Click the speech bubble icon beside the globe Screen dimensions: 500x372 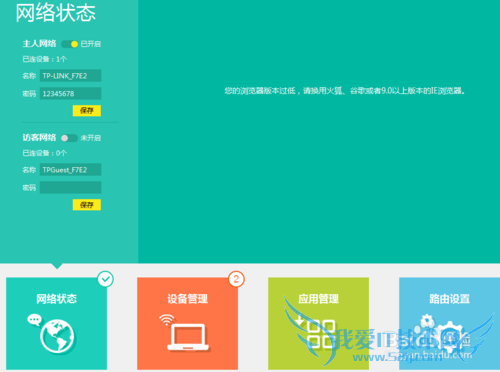pyautogui.click(x=34, y=320)
